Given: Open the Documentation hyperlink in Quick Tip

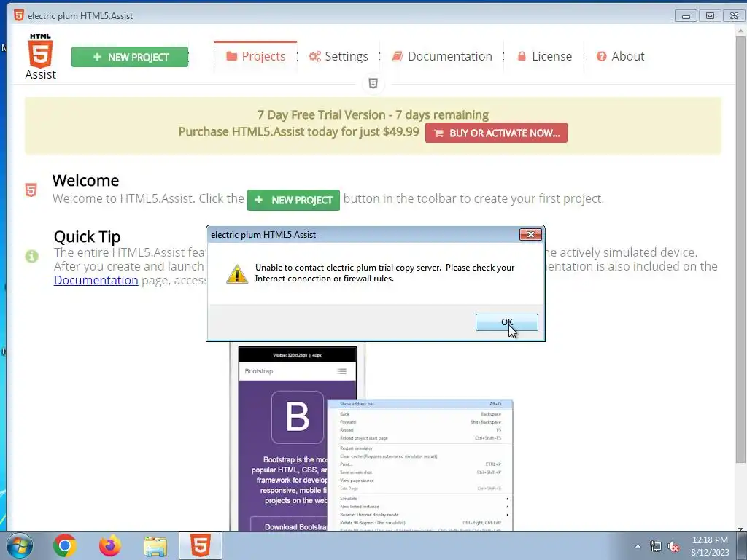Looking at the screenshot, I should point(96,280).
